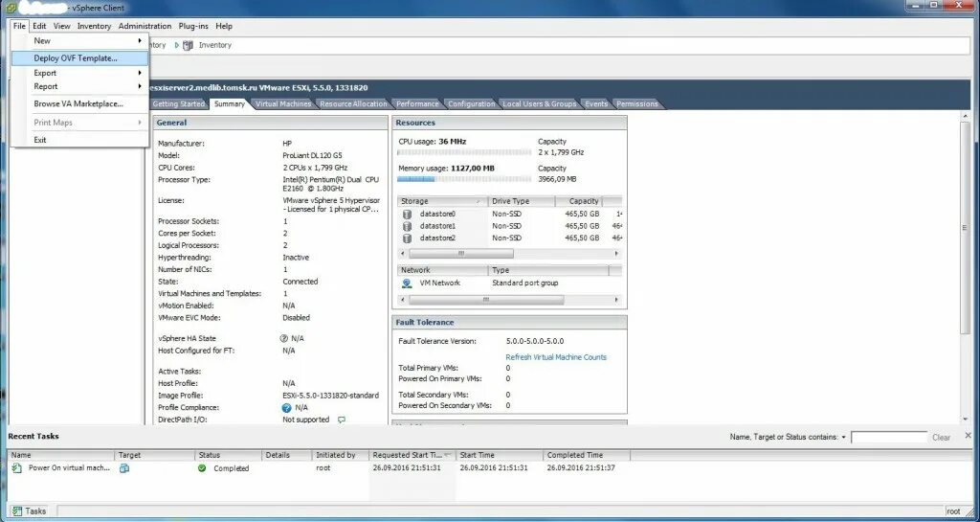
Task: Click the Completed Time column header
Action: [587, 455]
